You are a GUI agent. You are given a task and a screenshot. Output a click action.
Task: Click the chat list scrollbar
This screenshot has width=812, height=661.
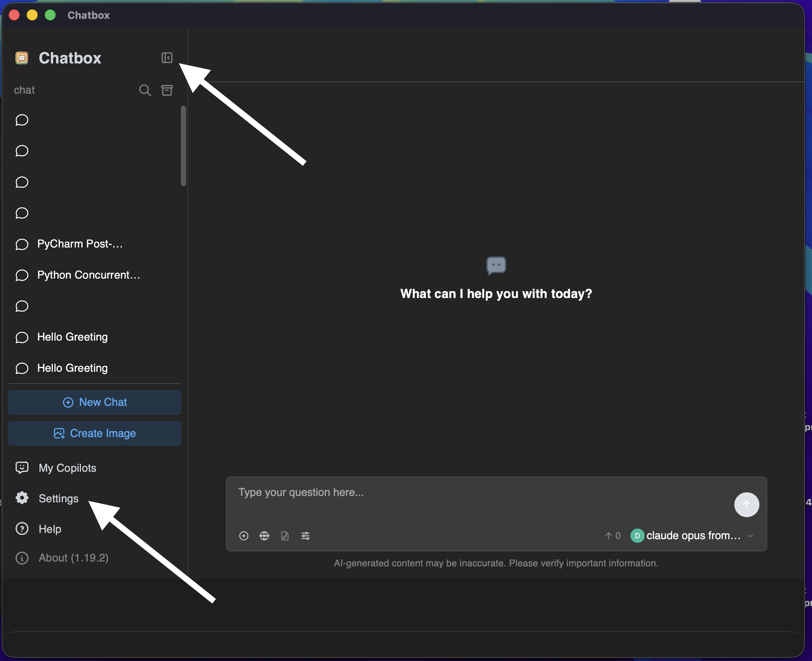coord(183,145)
